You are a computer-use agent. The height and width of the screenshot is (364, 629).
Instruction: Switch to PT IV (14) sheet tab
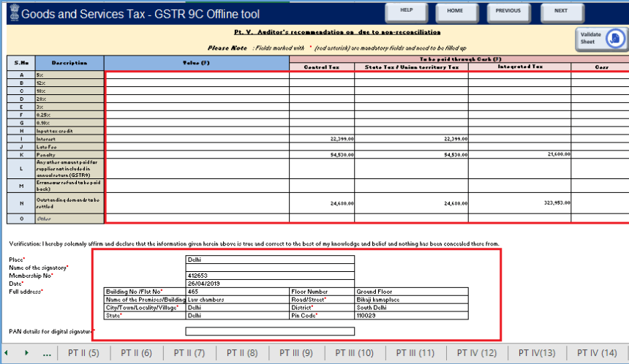597,353
